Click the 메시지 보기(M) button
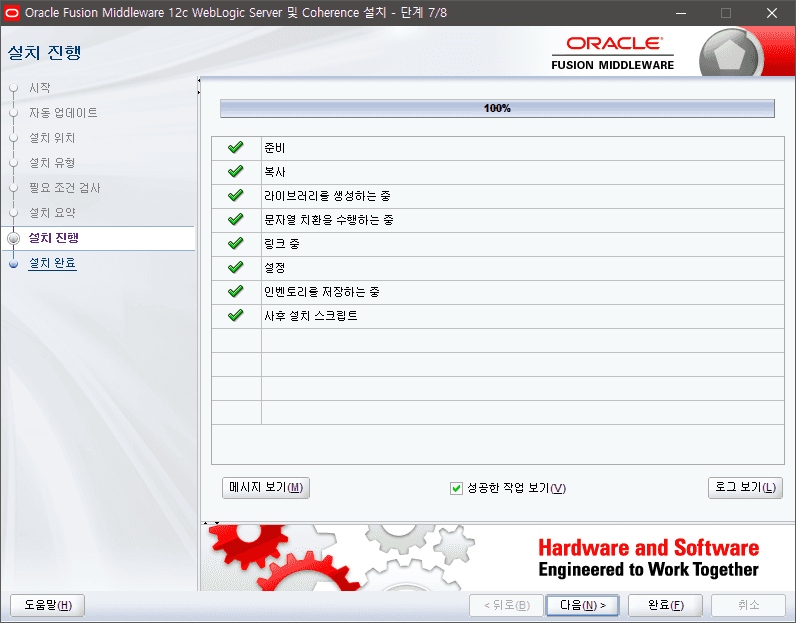Screen dimensions: 796x623 pyautogui.click(x=266, y=488)
